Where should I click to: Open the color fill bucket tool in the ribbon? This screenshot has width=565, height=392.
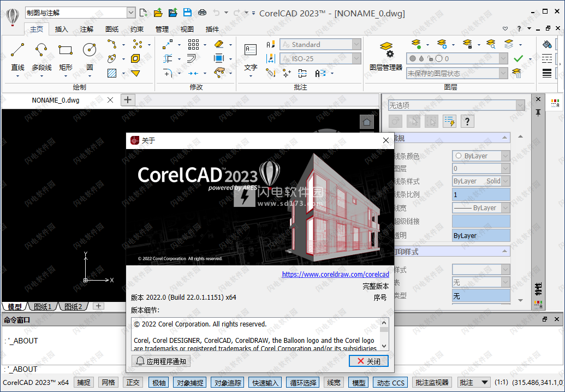pyautogui.click(x=547, y=44)
